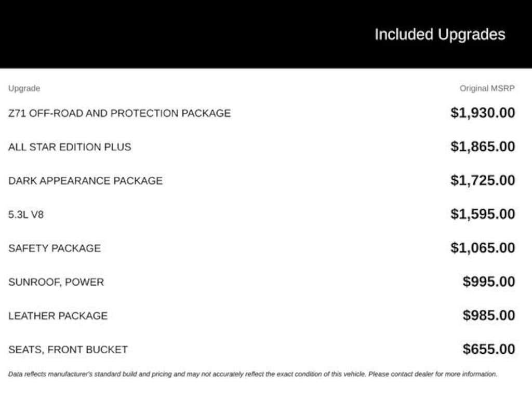The width and height of the screenshot is (532, 399).
Task: Click the $985.00 price value
Action: tap(489, 315)
